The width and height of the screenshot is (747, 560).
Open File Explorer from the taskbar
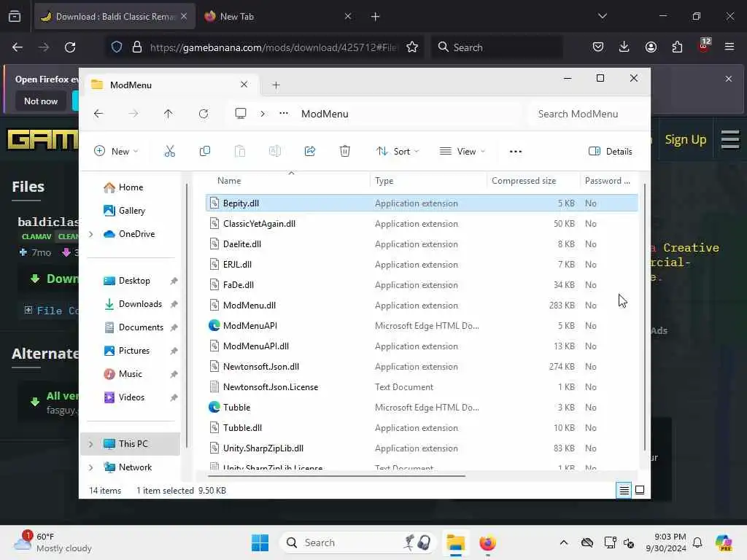[x=455, y=542]
